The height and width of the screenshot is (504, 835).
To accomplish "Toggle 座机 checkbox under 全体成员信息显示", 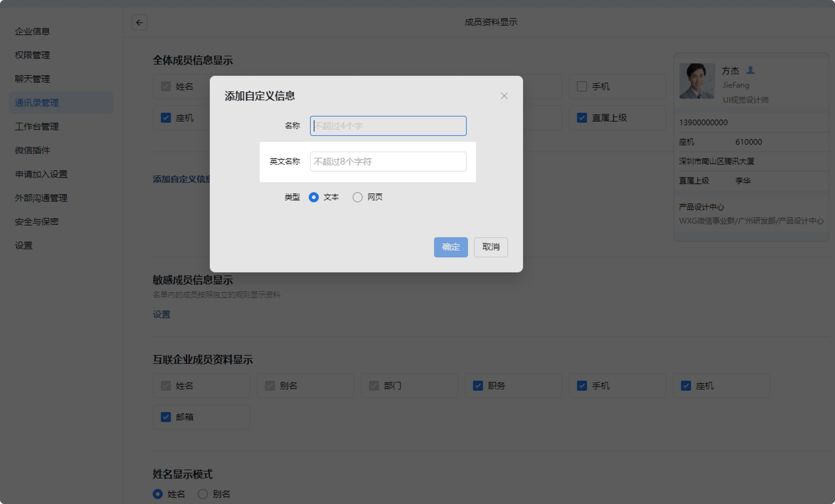I will pyautogui.click(x=166, y=118).
